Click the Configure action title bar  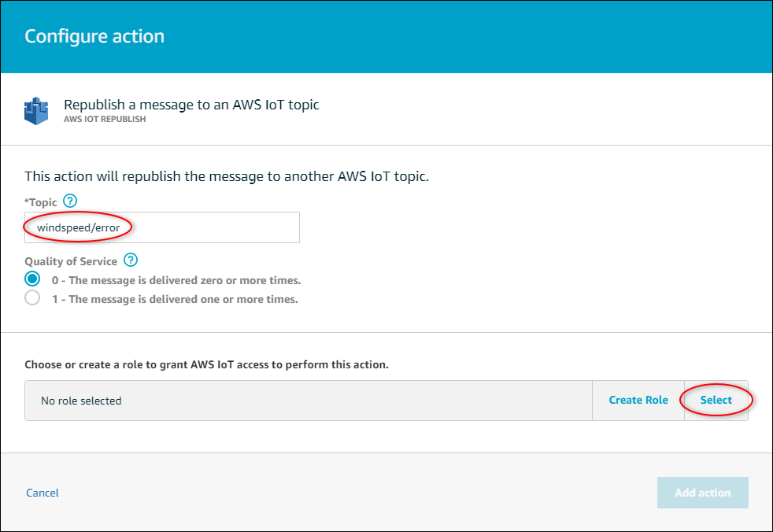[x=94, y=36]
